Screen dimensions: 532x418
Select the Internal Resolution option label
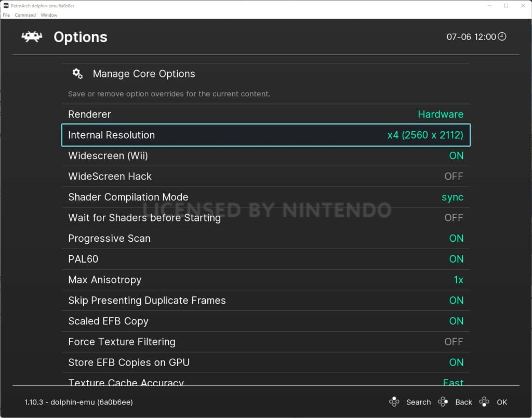(x=111, y=135)
